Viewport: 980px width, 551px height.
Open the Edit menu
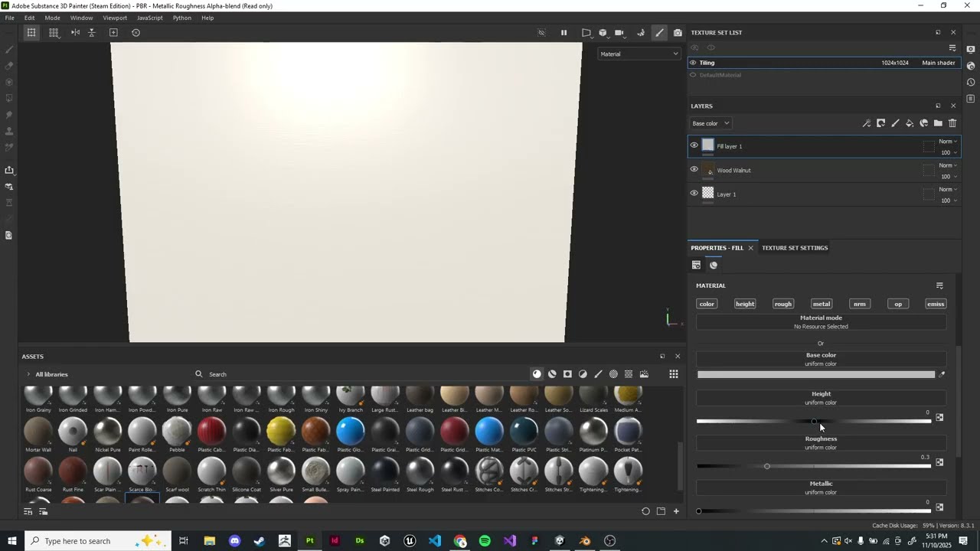pos(29,18)
